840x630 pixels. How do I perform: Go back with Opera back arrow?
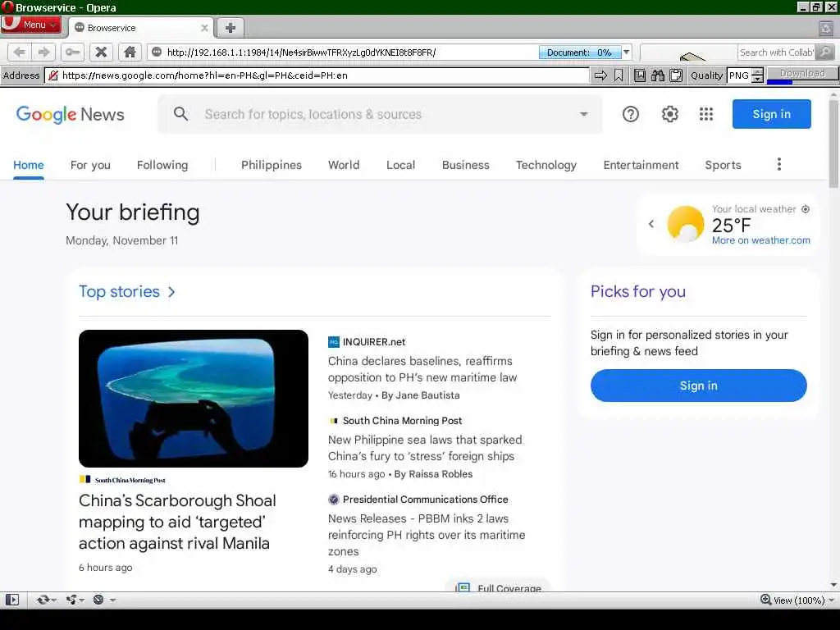click(x=20, y=52)
